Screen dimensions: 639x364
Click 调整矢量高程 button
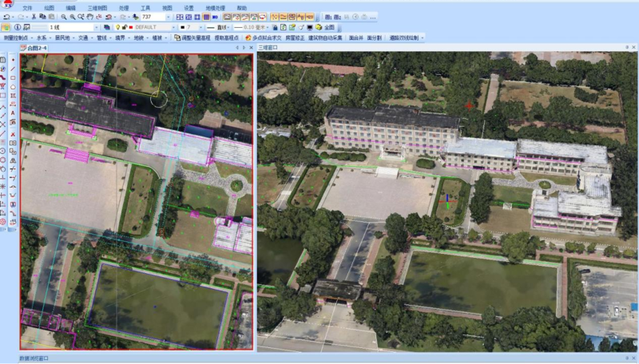click(x=195, y=38)
